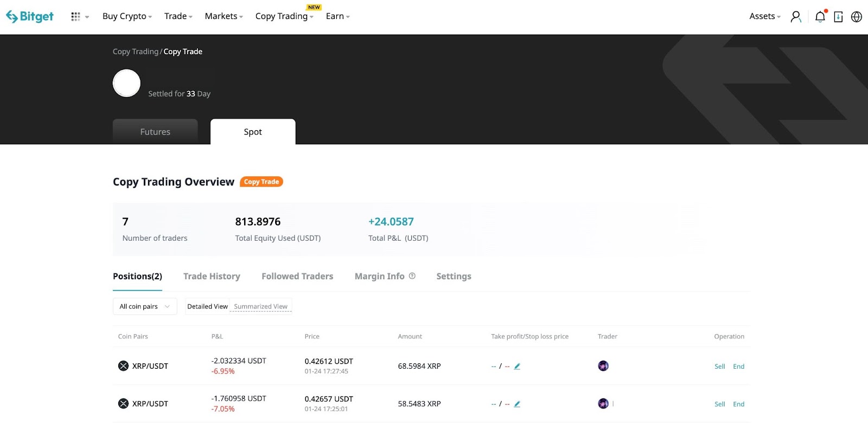Open the Trade History tab
The image size is (868, 423).
212,277
